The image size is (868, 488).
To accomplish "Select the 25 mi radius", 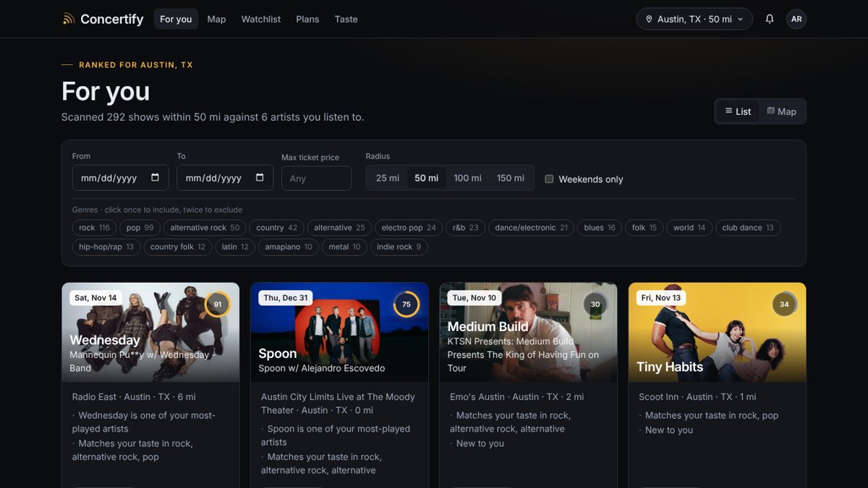I will pos(388,178).
